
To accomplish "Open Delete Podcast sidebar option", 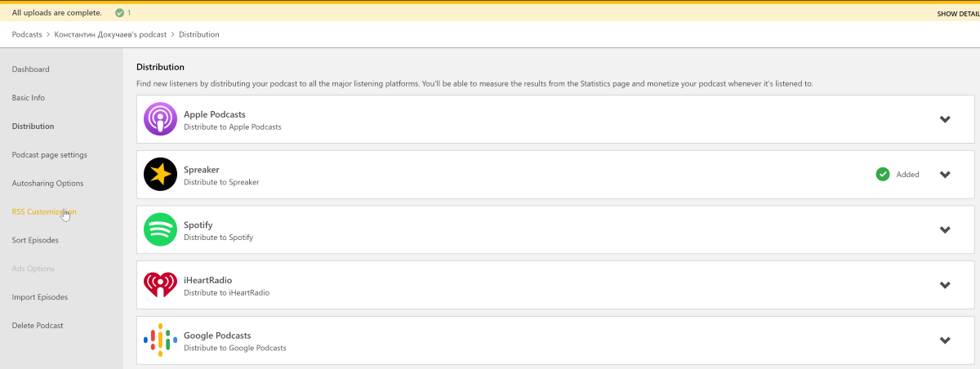I will (38, 325).
